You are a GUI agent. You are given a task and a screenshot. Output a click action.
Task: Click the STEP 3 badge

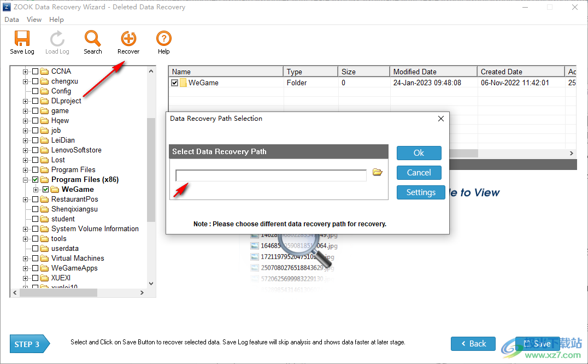pyautogui.click(x=28, y=344)
